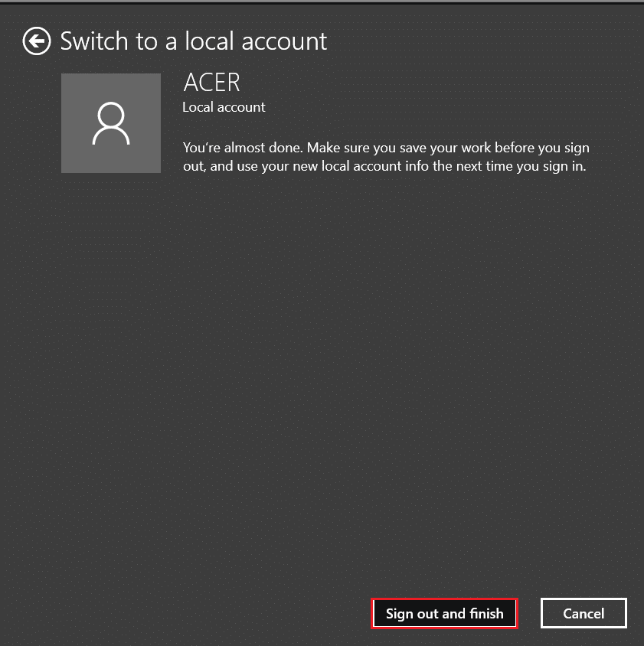Click the 'Local account' label under ACER
This screenshot has width=644, height=646.
point(224,107)
